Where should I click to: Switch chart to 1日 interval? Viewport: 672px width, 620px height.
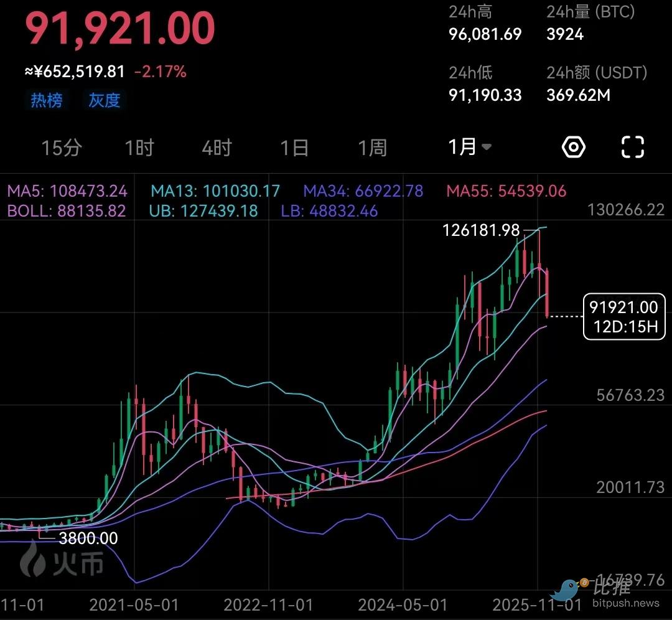click(294, 148)
